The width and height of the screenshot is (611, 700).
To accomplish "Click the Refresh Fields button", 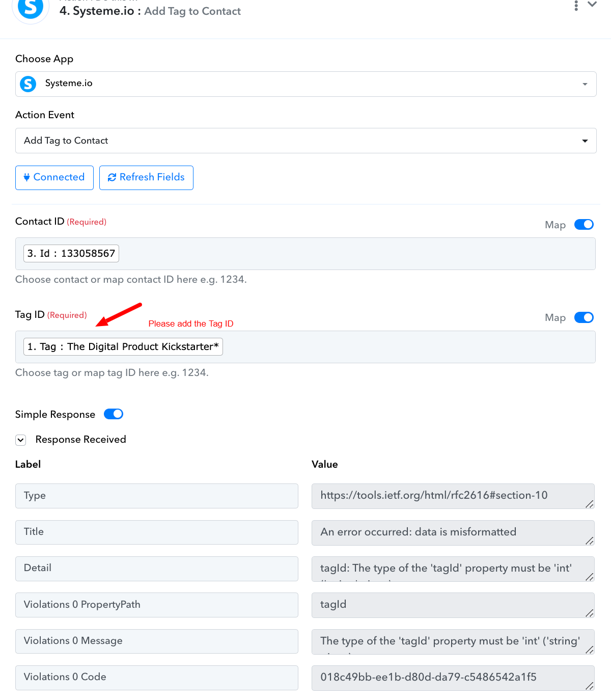I will pyautogui.click(x=146, y=178).
